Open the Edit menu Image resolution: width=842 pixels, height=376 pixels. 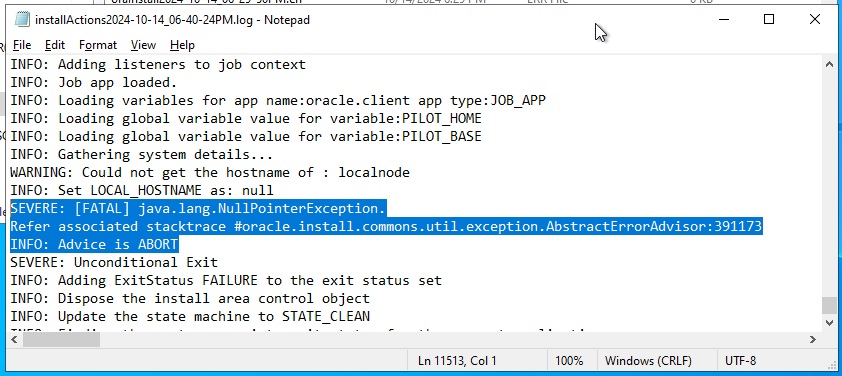(x=55, y=45)
